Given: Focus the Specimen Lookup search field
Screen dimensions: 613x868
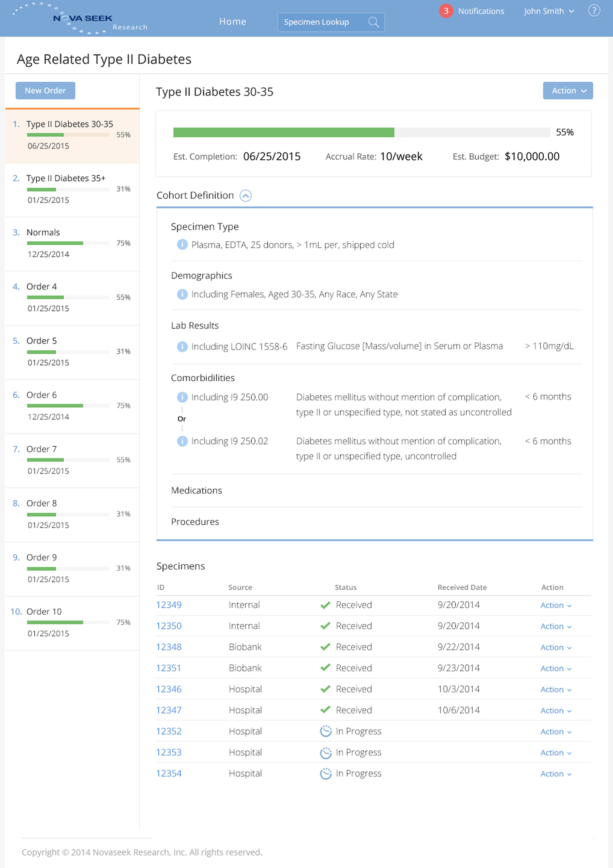Looking at the screenshot, I should coord(321,22).
